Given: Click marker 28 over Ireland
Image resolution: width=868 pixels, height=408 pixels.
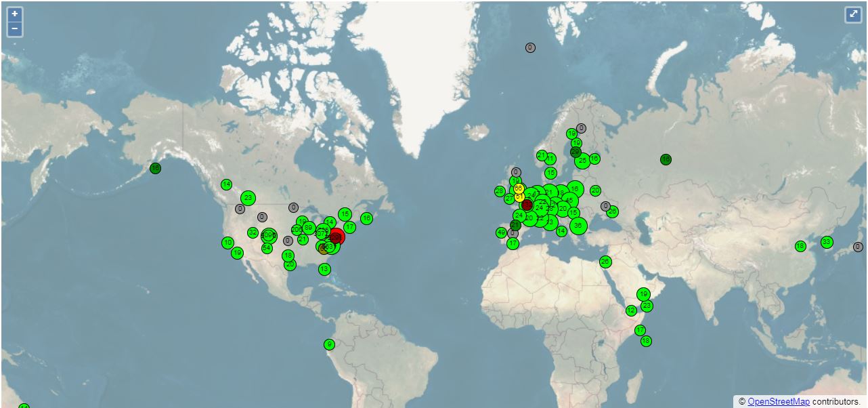Looking at the screenshot, I should point(500,191).
